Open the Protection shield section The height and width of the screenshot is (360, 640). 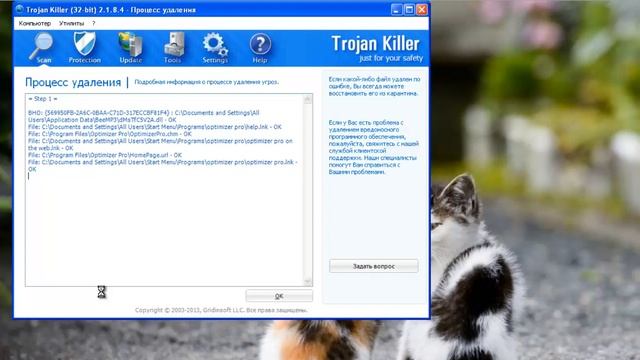[x=84, y=48]
